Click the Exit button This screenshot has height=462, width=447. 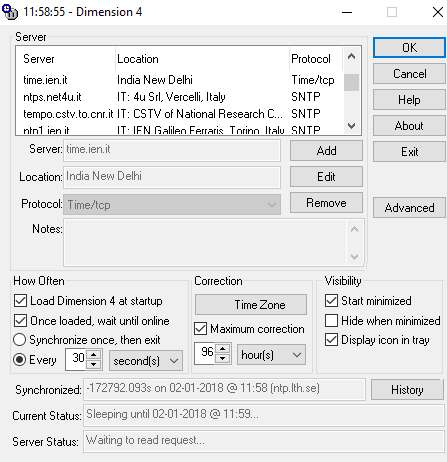point(409,152)
